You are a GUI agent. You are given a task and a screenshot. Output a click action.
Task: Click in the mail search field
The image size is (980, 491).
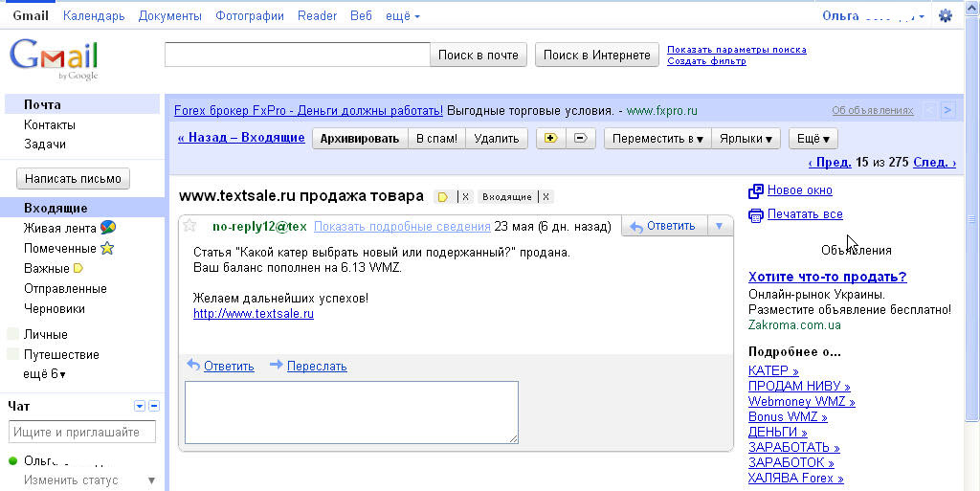[298, 55]
